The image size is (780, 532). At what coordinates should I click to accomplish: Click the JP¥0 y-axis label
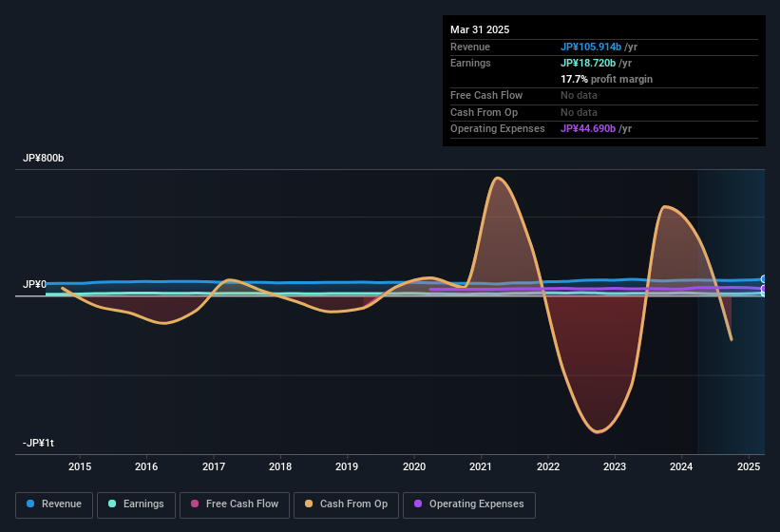(x=34, y=284)
